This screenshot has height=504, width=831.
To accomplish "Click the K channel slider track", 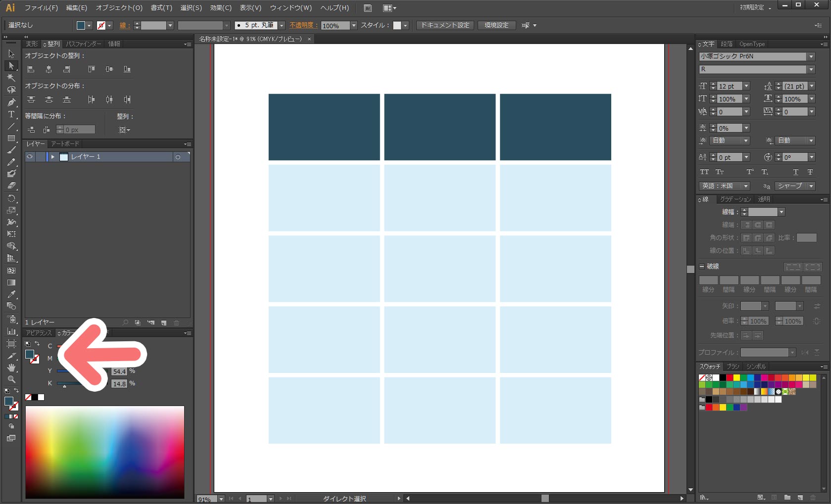I will (82, 383).
